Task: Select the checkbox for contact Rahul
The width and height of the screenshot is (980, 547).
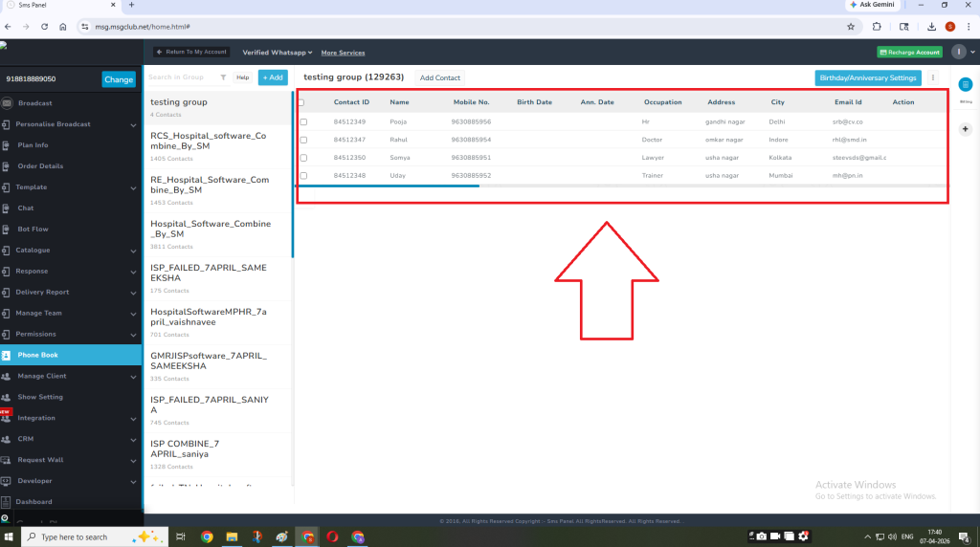Action: [303, 141]
